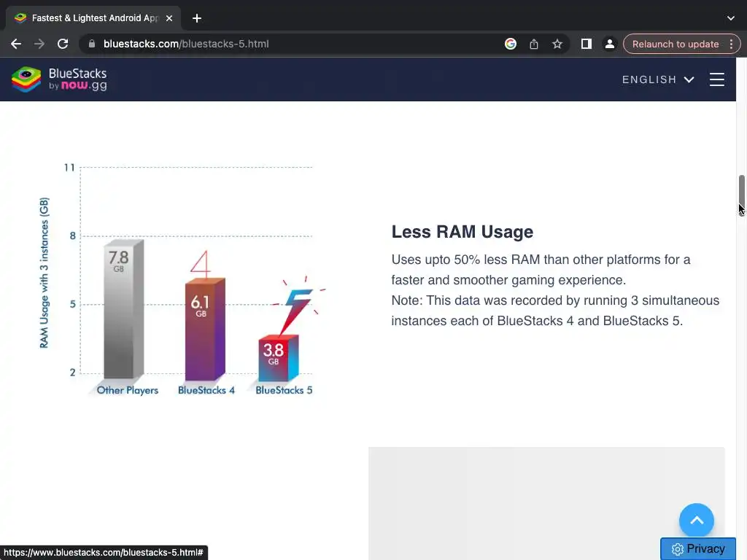Image resolution: width=747 pixels, height=560 pixels.
Task: Reload the BlueStacks page
Action: coord(63,44)
